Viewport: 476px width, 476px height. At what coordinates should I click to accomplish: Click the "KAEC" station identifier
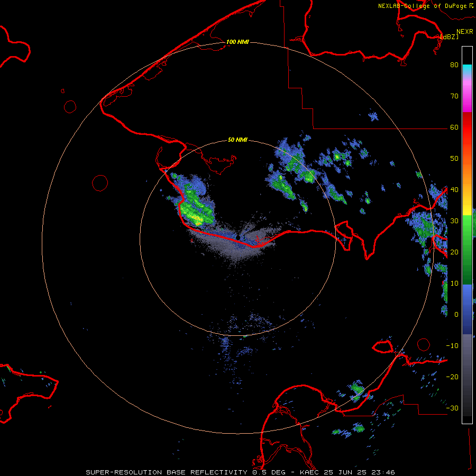pos(309,472)
